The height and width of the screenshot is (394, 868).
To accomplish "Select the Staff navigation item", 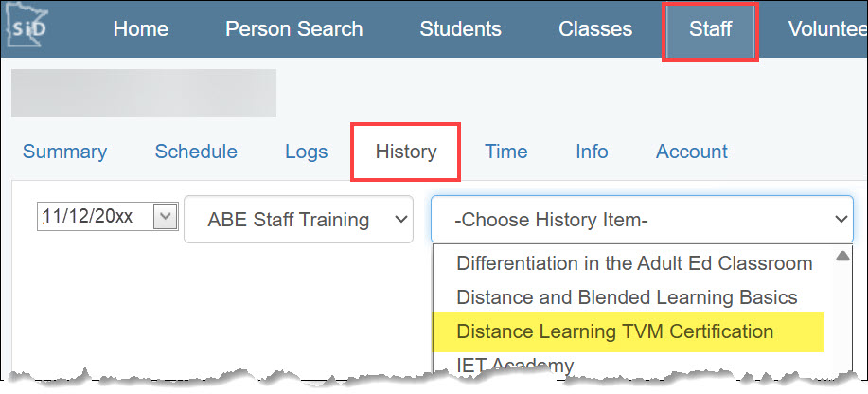I will pos(710,28).
